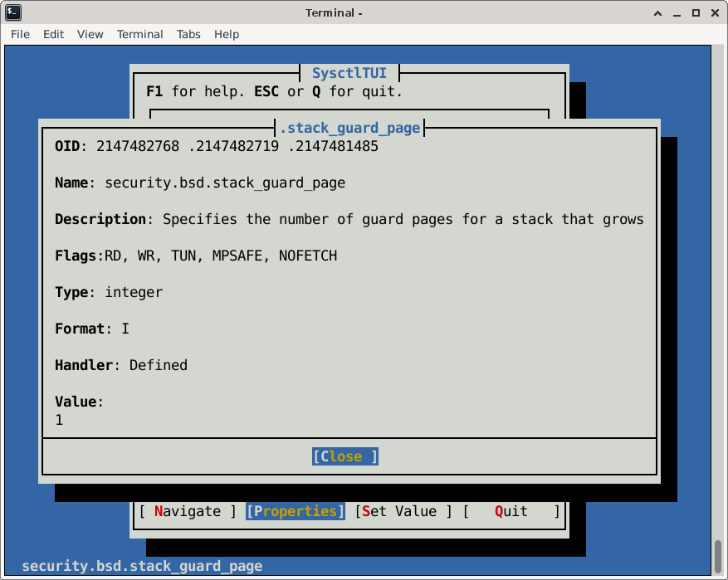Screen dimensions: 728x580
Task: Choose the Set Value button
Action: pos(403,511)
